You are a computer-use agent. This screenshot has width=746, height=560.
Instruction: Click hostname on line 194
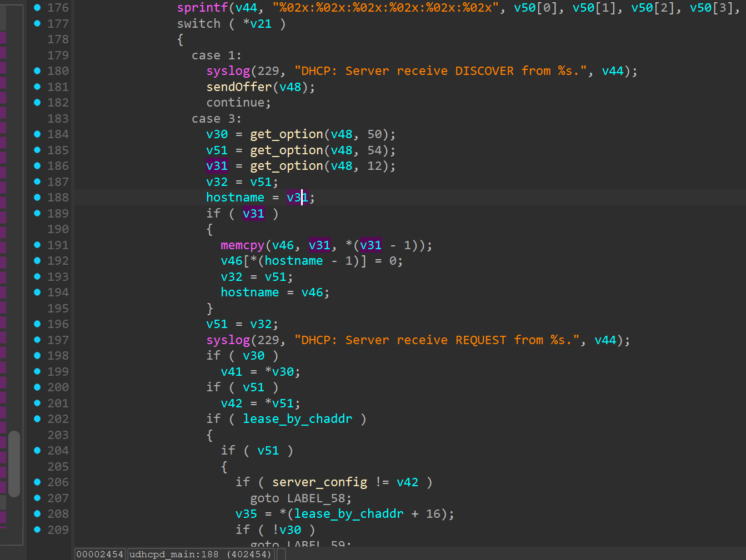(250, 292)
